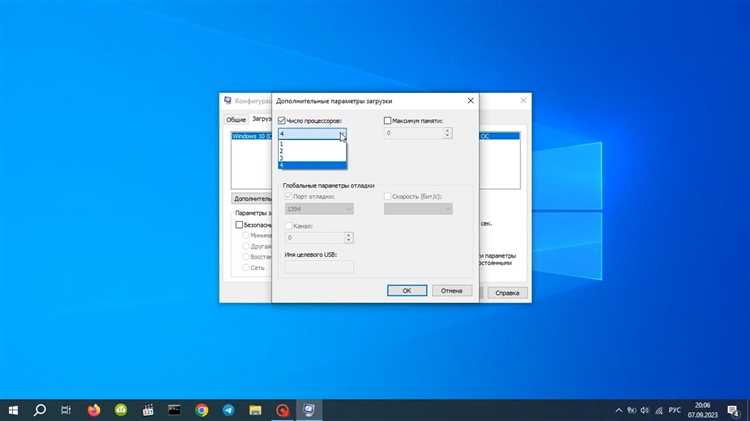Open taskbar Search magnifier
Screen dimensions: 750x421
tap(40, 410)
